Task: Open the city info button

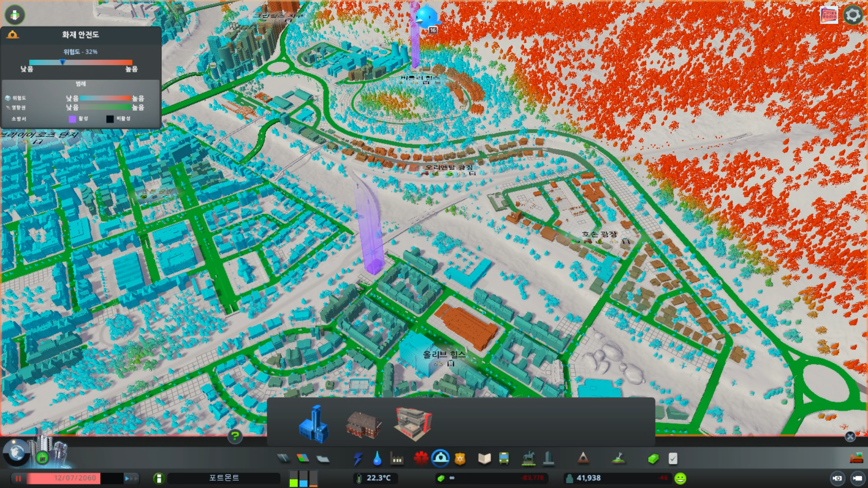Action: pos(159,478)
